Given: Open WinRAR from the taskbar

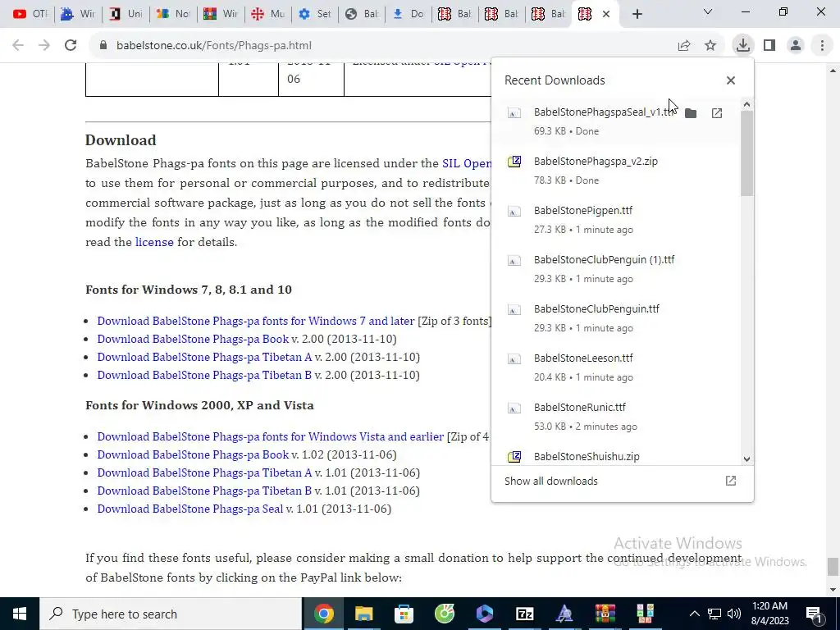Looking at the screenshot, I should (605, 614).
